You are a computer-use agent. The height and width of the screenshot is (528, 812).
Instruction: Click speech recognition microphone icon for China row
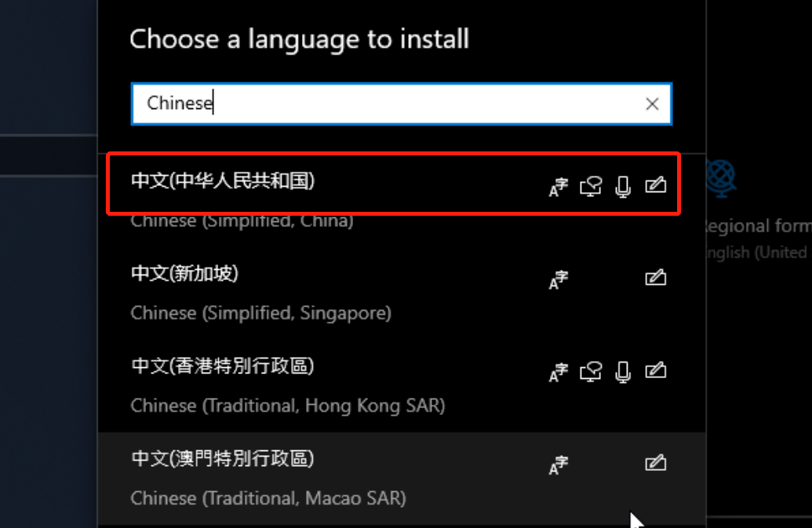coord(623,187)
